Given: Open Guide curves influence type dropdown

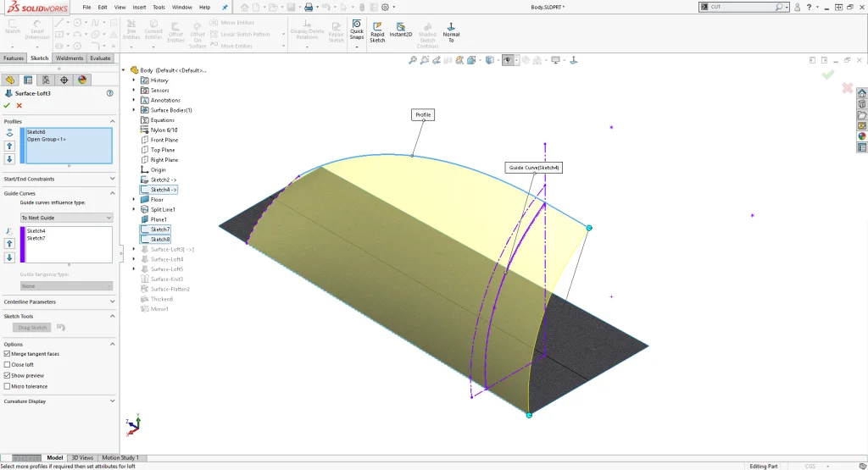Looking at the screenshot, I should coord(66,218).
